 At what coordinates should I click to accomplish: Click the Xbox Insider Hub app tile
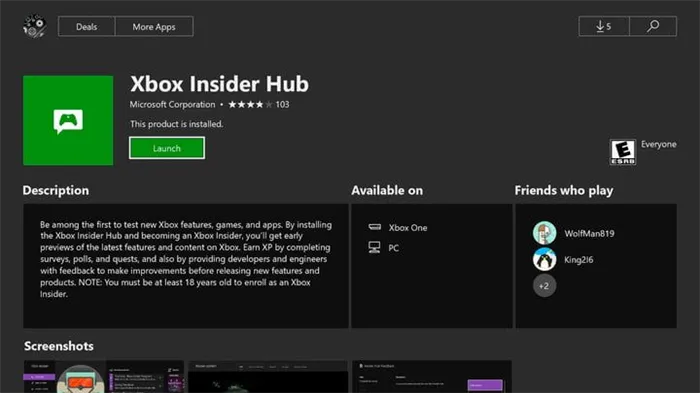click(x=68, y=120)
